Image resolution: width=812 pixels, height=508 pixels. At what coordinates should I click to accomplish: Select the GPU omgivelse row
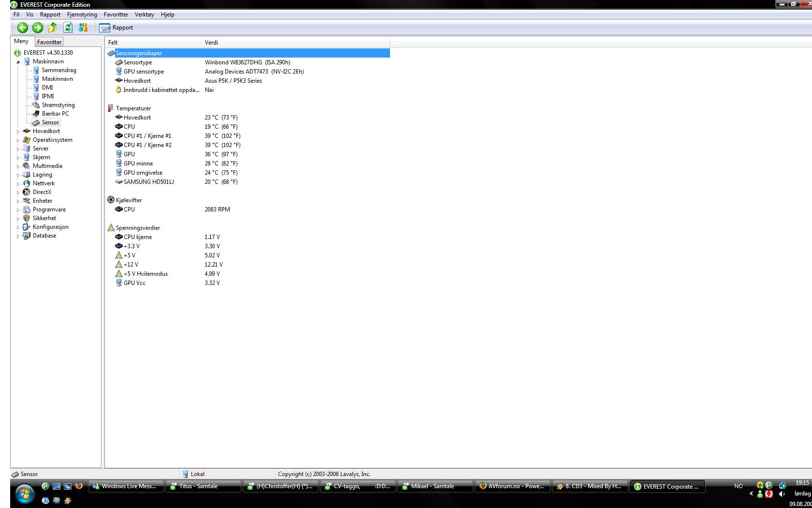[x=247, y=173]
